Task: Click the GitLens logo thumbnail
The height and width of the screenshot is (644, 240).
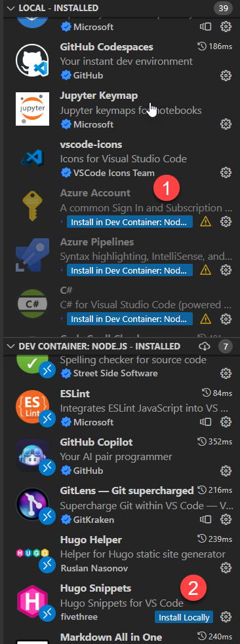Action: point(32,504)
